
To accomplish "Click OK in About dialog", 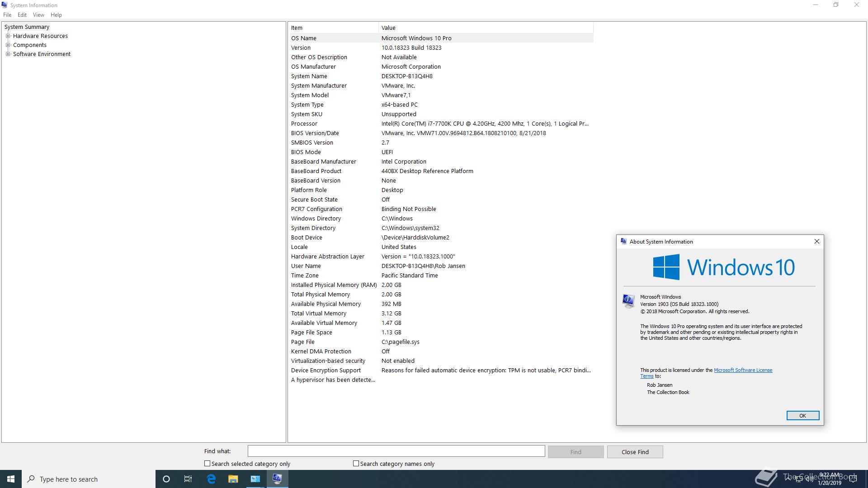I will point(802,416).
